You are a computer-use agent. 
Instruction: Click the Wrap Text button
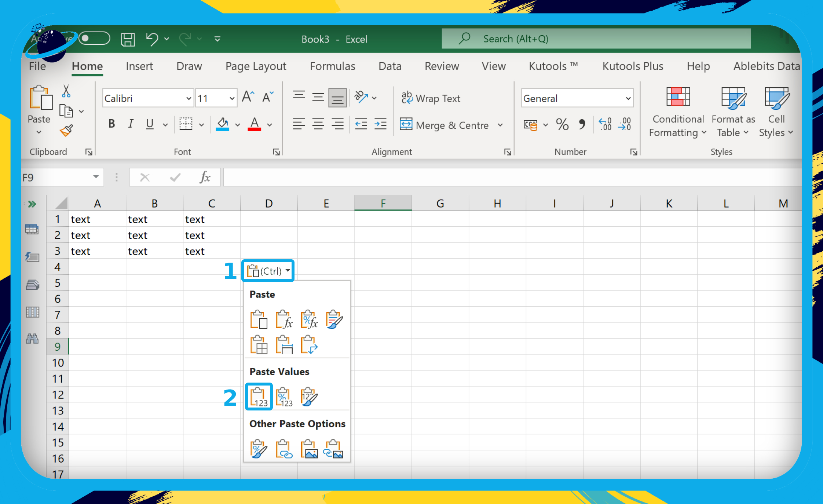(431, 98)
